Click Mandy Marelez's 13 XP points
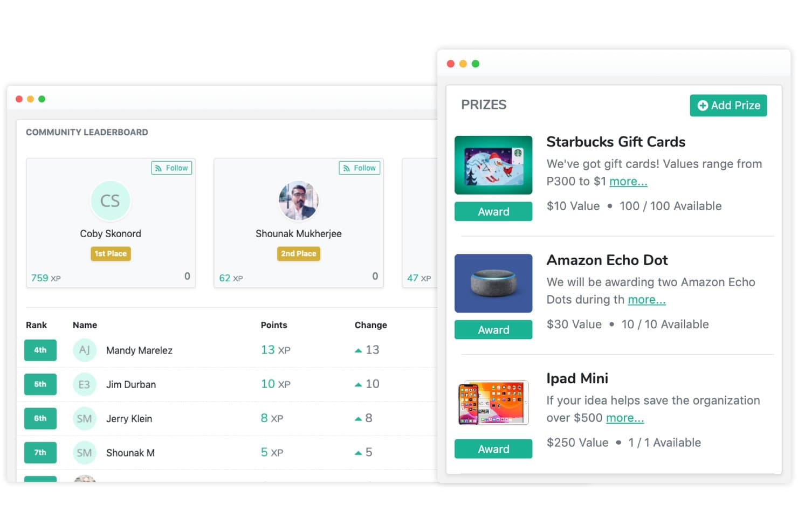The height and width of the screenshot is (532, 798). (x=276, y=350)
